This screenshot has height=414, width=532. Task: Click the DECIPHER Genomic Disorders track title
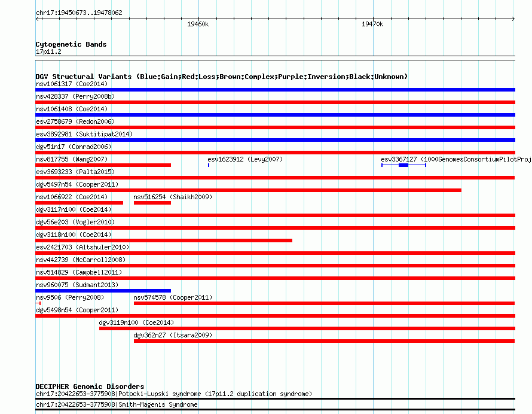[x=90, y=386]
